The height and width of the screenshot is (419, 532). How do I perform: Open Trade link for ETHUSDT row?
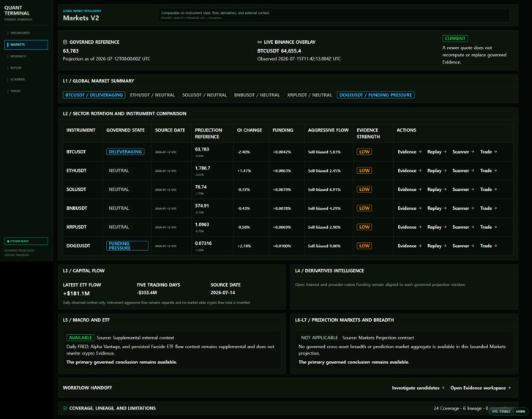click(488, 170)
